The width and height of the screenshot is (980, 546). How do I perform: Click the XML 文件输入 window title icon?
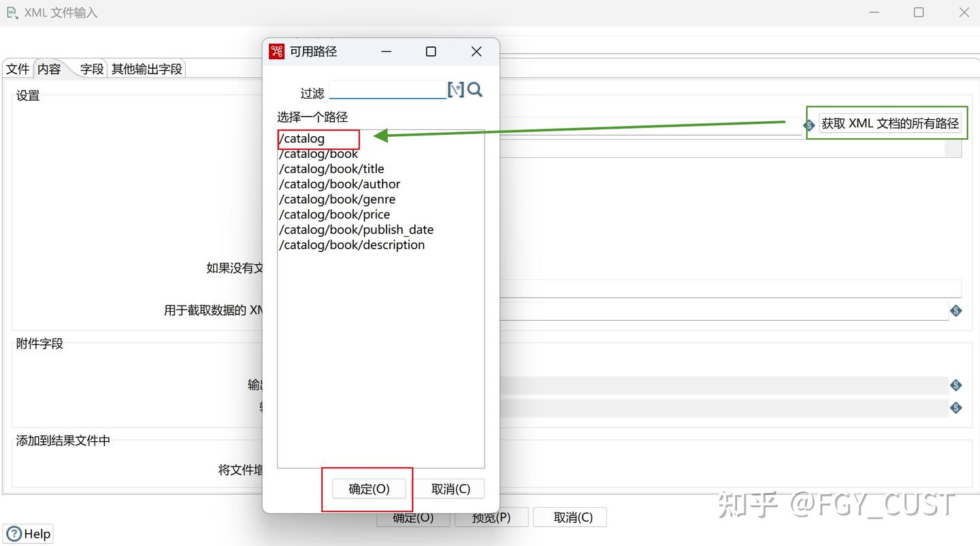(10, 12)
